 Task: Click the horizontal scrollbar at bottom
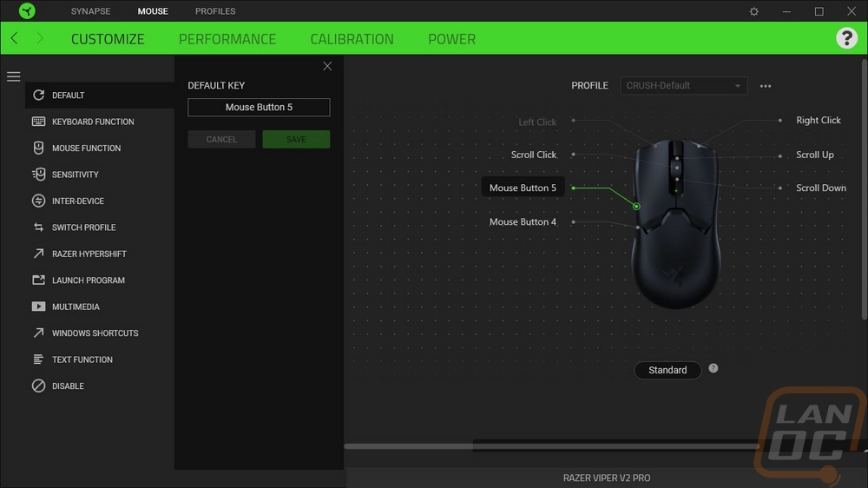(x=551, y=446)
